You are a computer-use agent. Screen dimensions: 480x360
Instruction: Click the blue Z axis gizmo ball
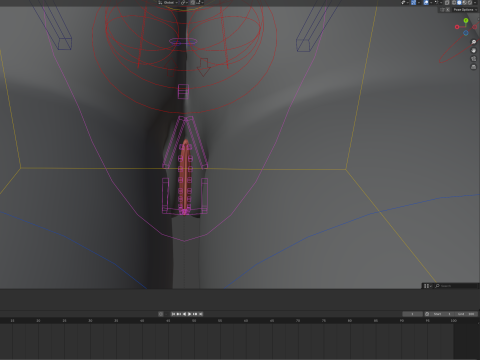(x=466, y=33)
